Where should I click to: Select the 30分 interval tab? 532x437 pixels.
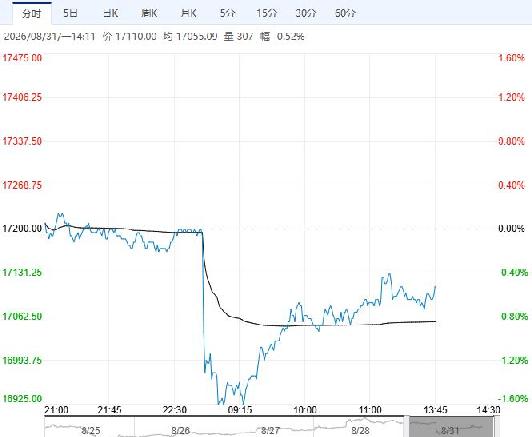pos(306,13)
